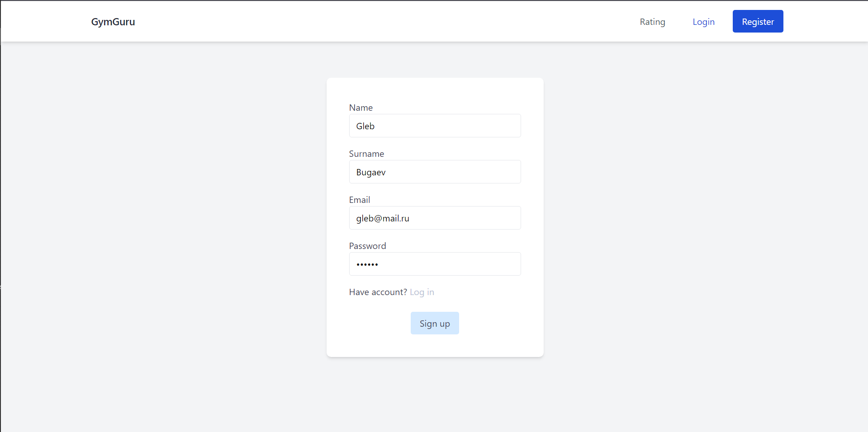Follow the 'Log in' link
The image size is (868, 432).
coord(422,292)
